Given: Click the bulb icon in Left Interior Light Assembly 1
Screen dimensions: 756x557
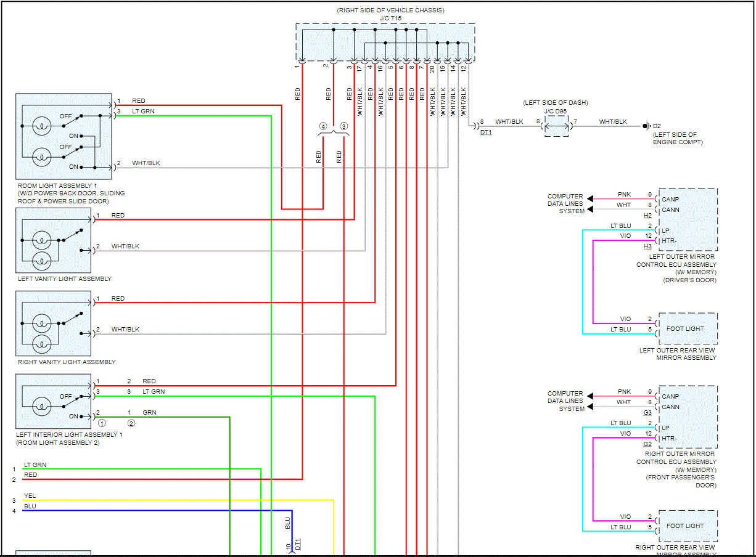Looking at the screenshot, I should (41, 405).
